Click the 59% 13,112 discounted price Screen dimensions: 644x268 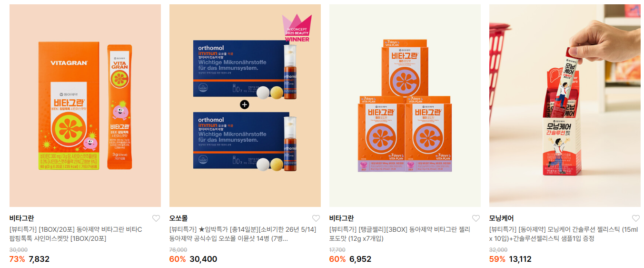(510, 259)
